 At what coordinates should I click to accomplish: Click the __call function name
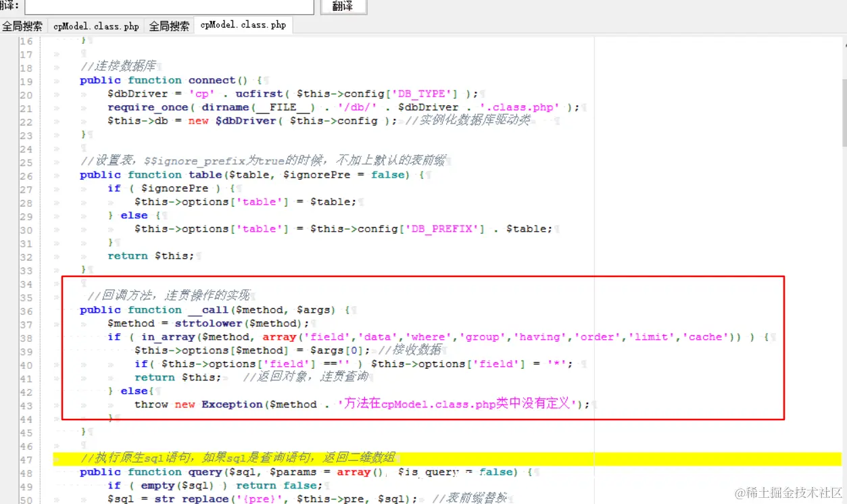(208, 310)
